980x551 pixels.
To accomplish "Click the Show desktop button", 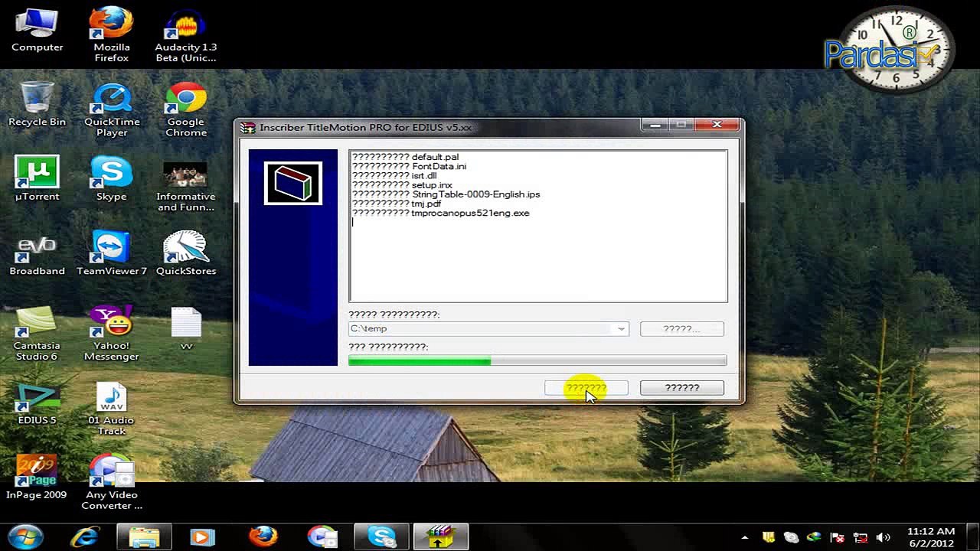I will click(974, 536).
